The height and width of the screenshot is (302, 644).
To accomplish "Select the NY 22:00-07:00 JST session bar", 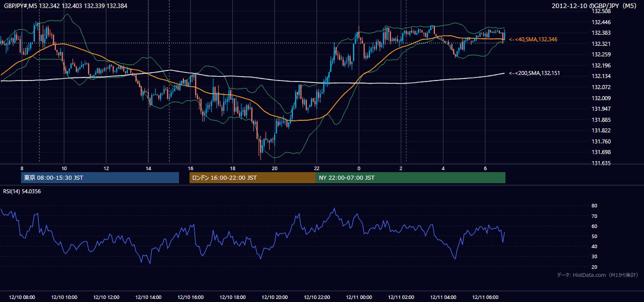I will pos(411,178).
